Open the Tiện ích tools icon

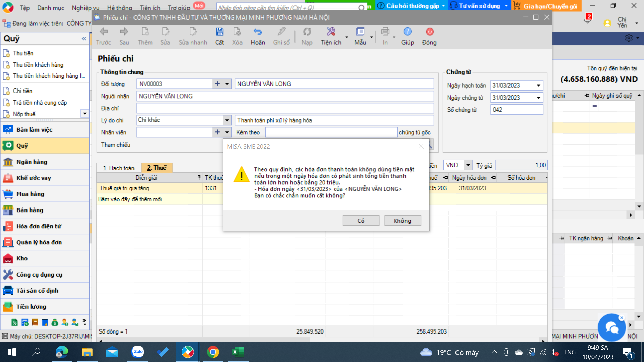(331, 32)
